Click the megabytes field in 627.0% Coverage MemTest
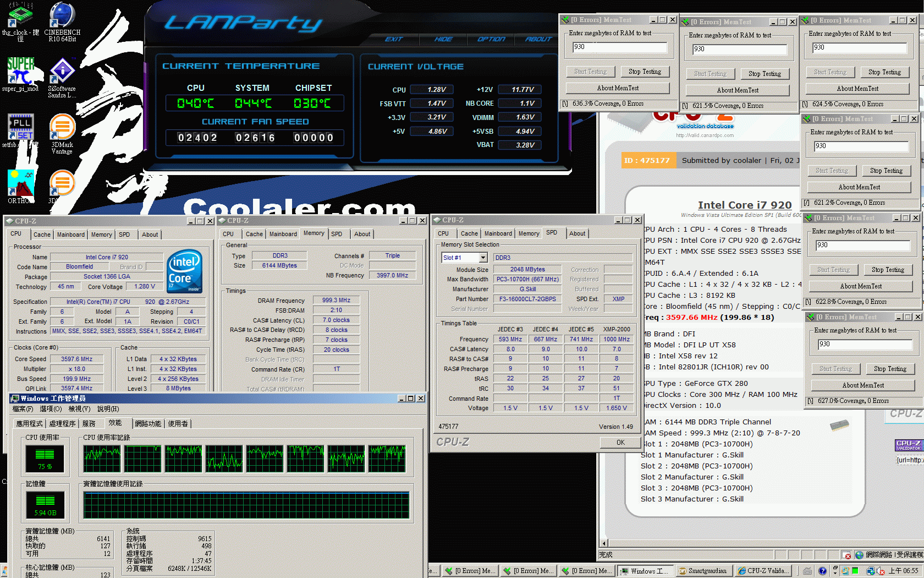 (865, 345)
